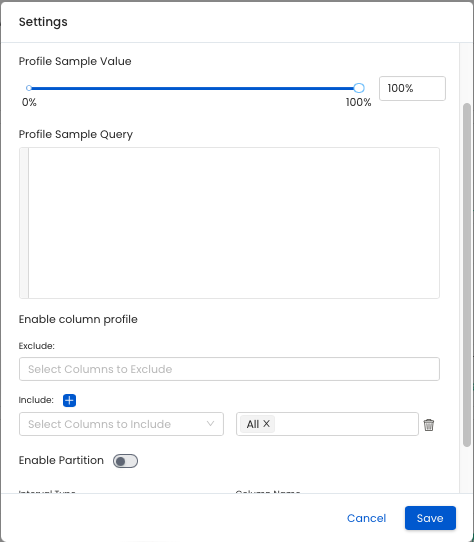The image size is (474, 542).
Task: Click the 100% label under the slider
Action: point(359,102)
